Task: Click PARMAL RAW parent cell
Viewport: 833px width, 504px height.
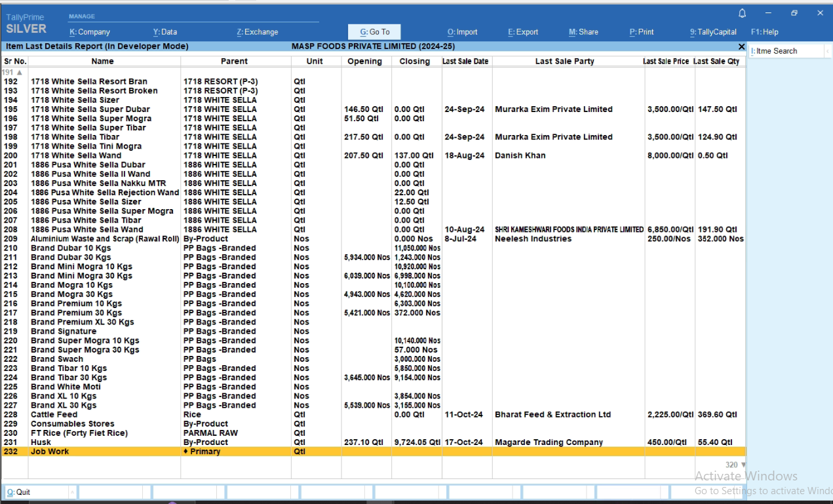Action: point(210,433)
